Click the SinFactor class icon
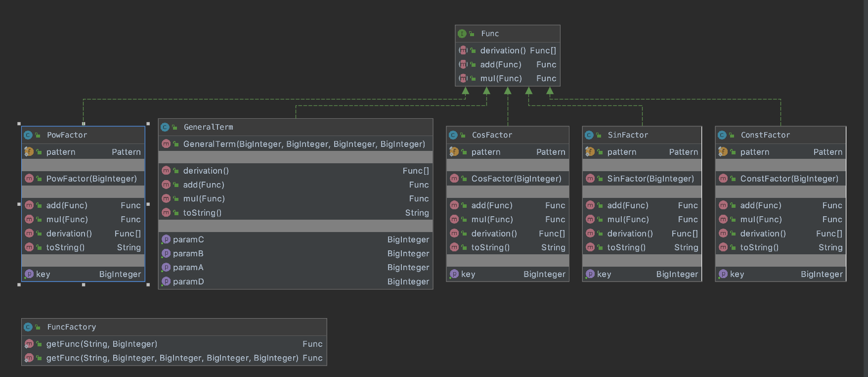The image size is (868, 377). click(x=589, y=135)
